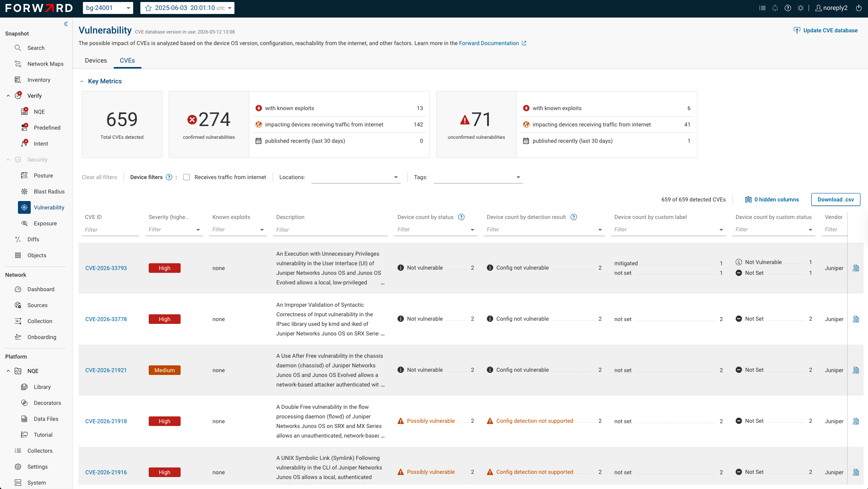Open Device count by custom label filter dropdown
The width and height of the screenshot is (868, 489).
click(x=669, y=229)
